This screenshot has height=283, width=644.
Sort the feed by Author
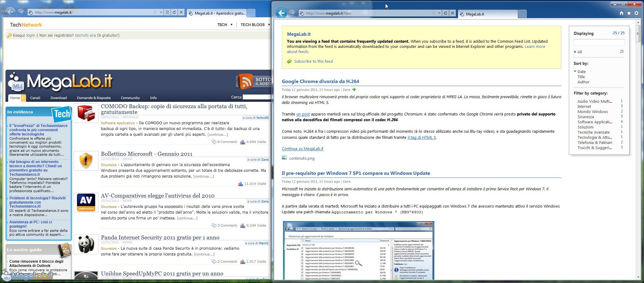click(583, 82)
